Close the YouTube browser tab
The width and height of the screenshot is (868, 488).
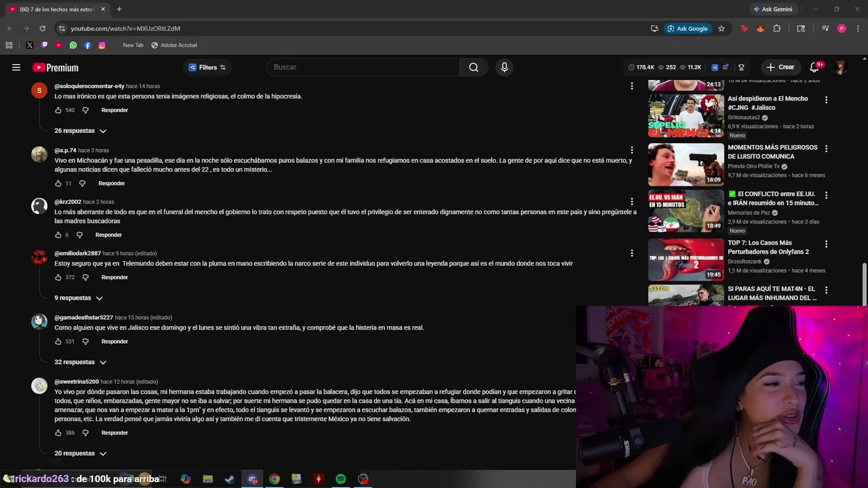[102, 9]
